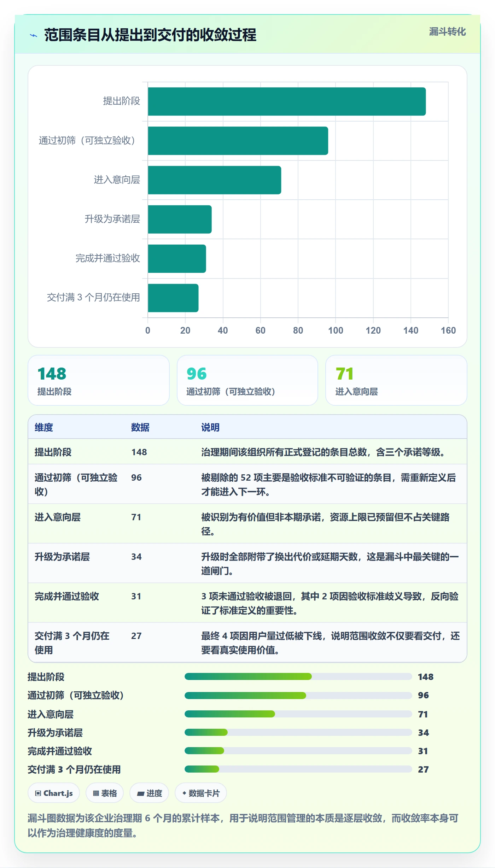Select the 表格 tag chip
The width and height of the screenshot is (495, 868).
[105, 793]
